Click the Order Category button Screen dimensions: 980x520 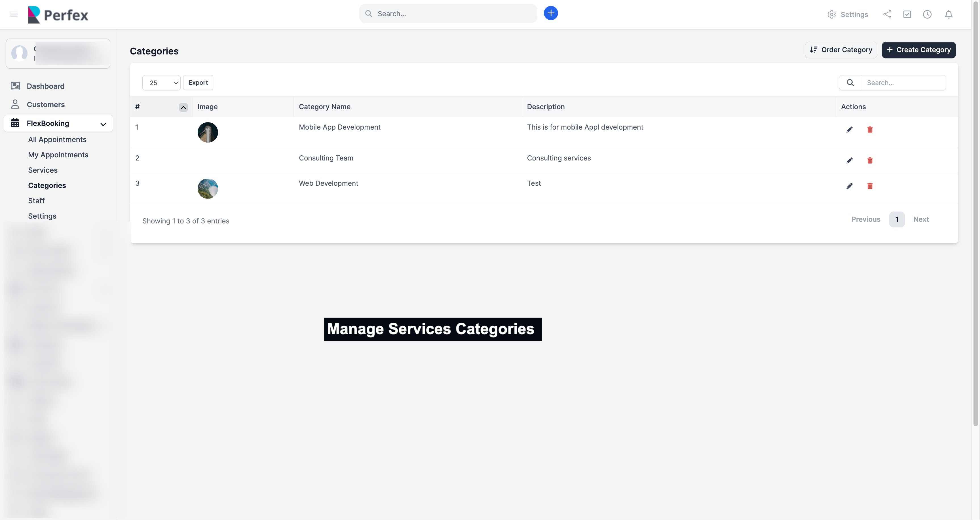coord(841,50)
